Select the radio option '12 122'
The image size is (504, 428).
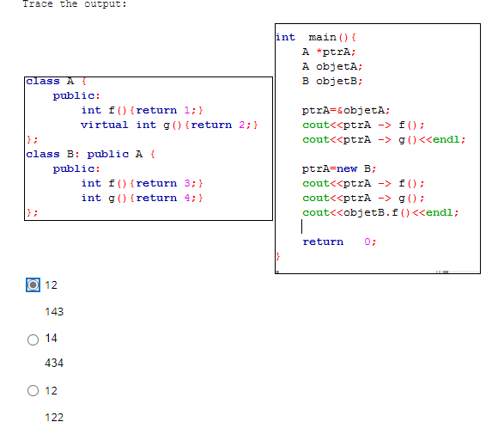click(33, 391)
